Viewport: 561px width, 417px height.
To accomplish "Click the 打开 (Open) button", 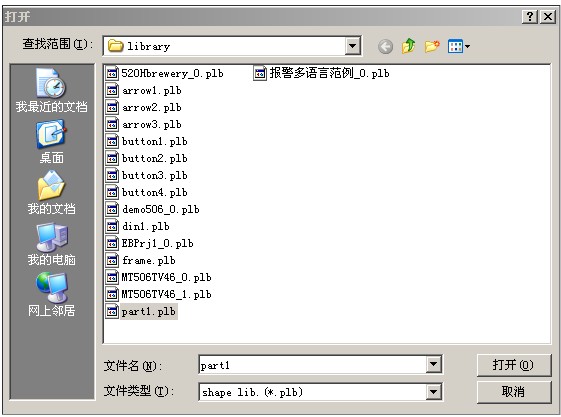I will click(x=513, y=365).
